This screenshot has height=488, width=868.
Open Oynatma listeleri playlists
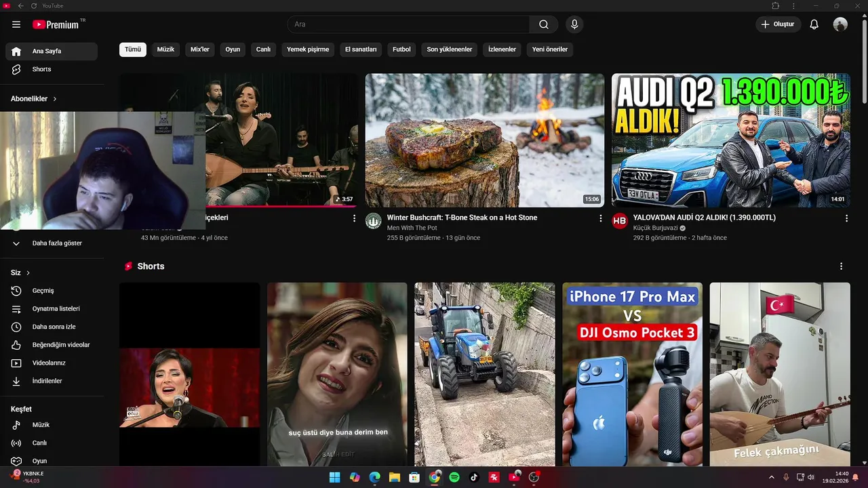52,309
